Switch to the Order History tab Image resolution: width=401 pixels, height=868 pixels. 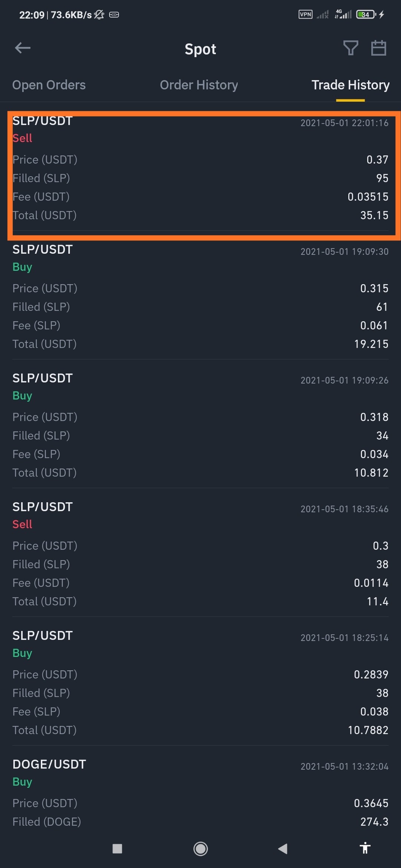coord(199,85)
